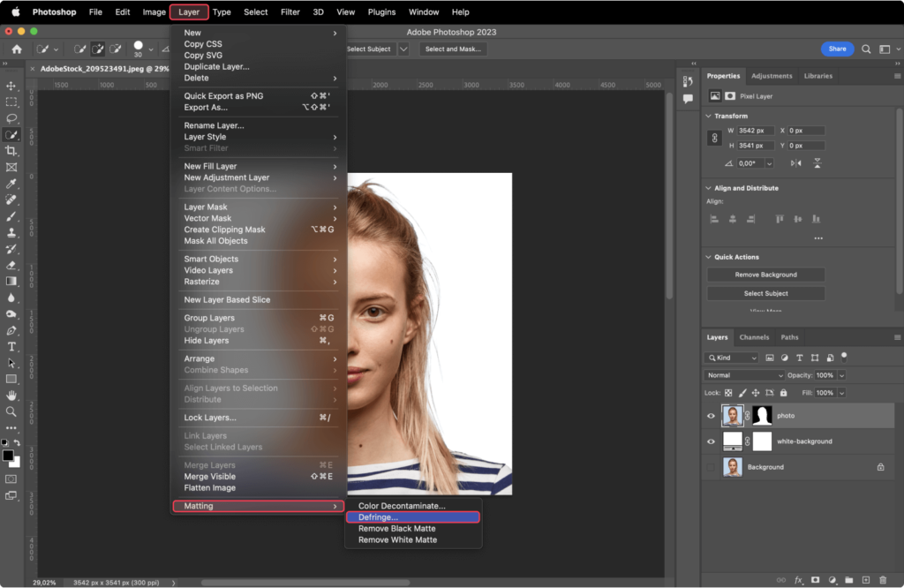The height and width of the screenshot is (588, 904).
Task: Choose Defringe from the Matting submenu
Action: (379, 516)
